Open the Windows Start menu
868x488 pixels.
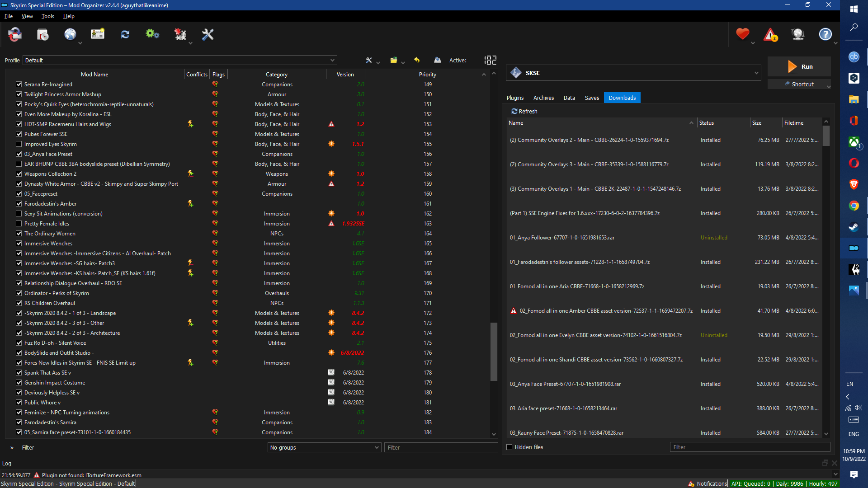854,9
